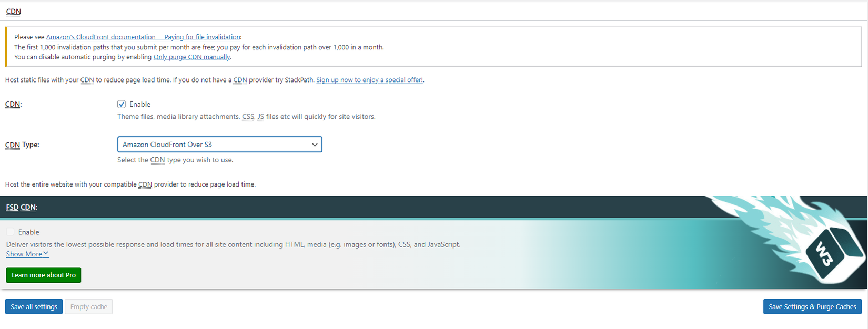Viewport: 868px width, 329px height.
Task: Click the Save all settings button
Action: 34,307
